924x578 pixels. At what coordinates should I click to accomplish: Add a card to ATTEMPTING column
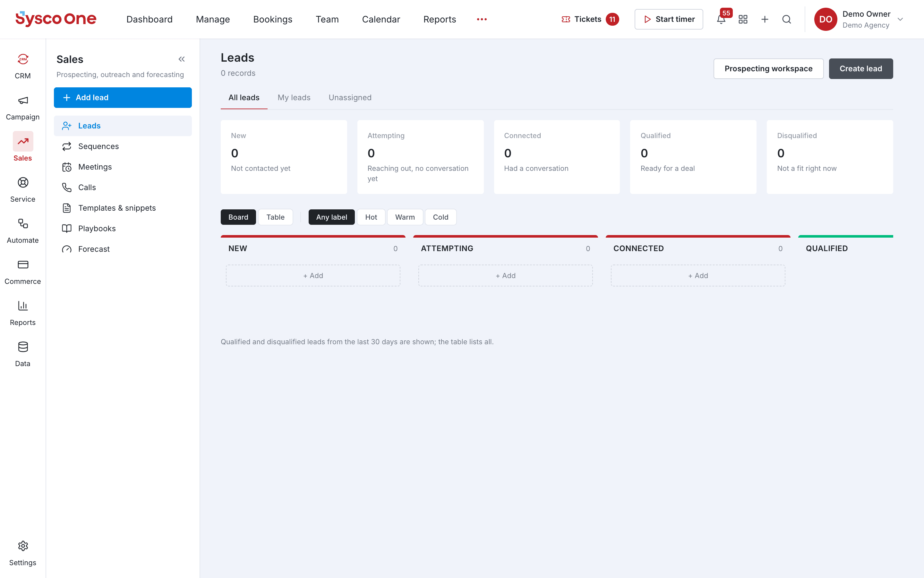[506, 276]
